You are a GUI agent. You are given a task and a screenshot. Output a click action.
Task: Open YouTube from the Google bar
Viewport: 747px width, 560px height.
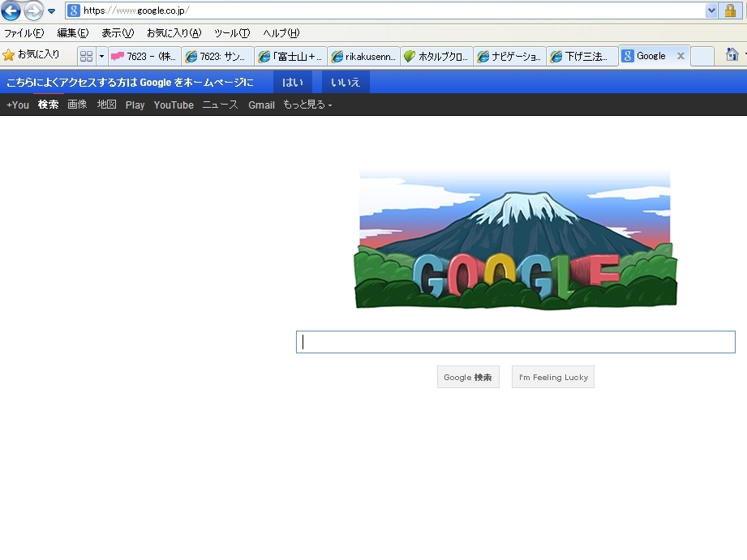174,105
